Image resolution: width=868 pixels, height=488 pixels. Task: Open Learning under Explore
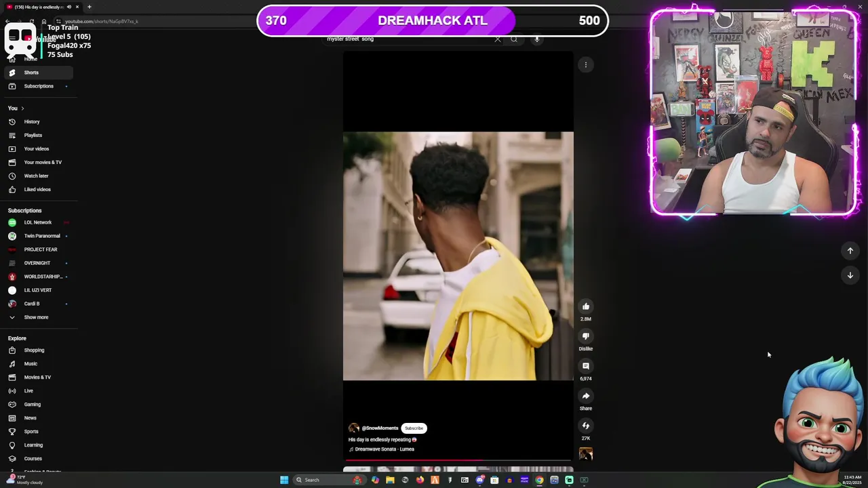pos(39,445)
